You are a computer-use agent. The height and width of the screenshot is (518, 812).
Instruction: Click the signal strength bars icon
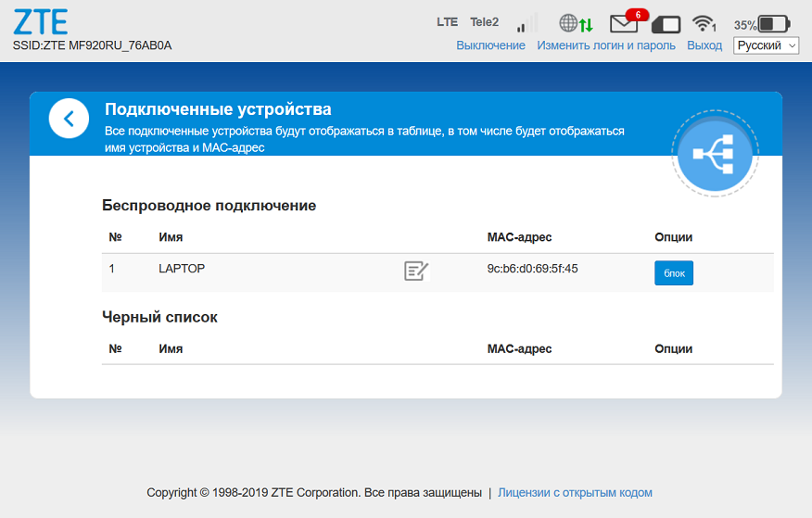(527, 23)
